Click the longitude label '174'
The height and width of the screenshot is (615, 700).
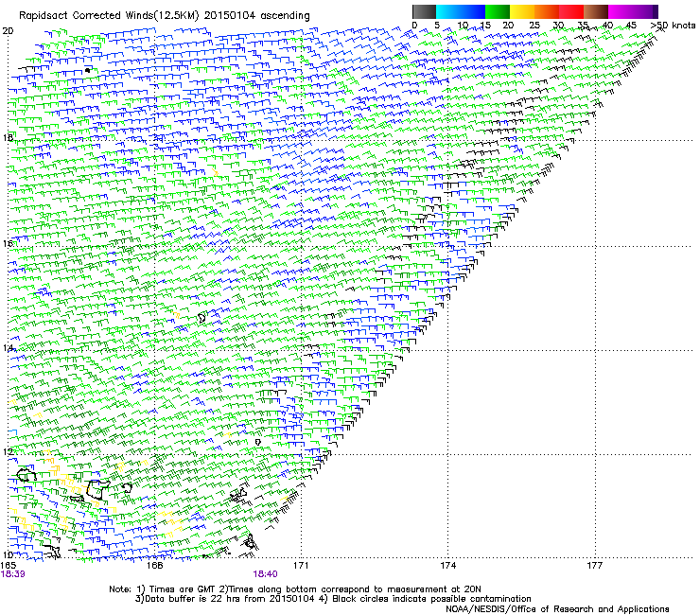click(x=447, y=566)
